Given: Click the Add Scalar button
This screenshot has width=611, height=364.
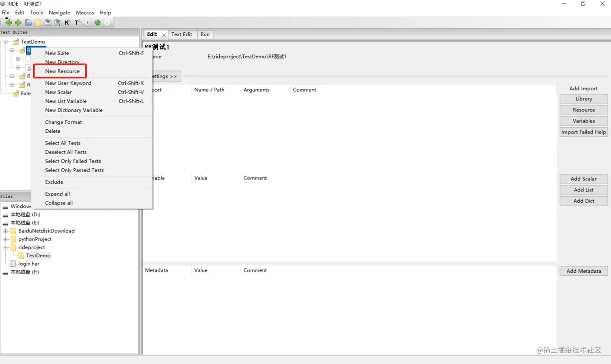Looking at the screenshot, I should coord(584,179).
